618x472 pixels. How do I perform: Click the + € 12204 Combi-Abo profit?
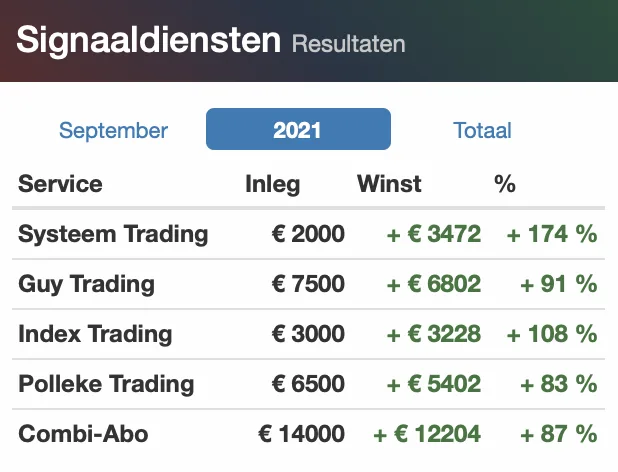click(427, 434)
